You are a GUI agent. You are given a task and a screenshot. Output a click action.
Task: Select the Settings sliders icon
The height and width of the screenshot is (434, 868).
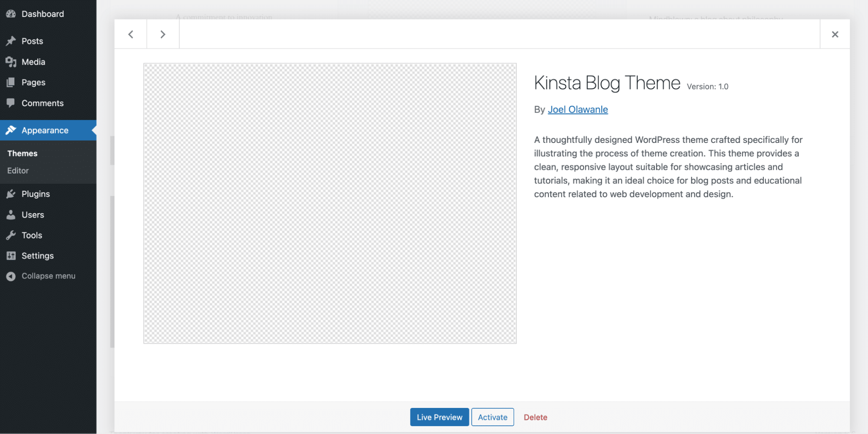11,255
